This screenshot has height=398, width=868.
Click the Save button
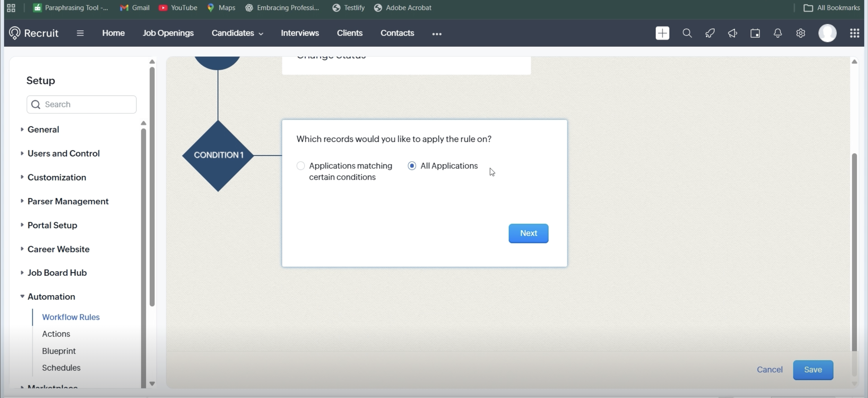pyautogui.click(x=812, y=370)
